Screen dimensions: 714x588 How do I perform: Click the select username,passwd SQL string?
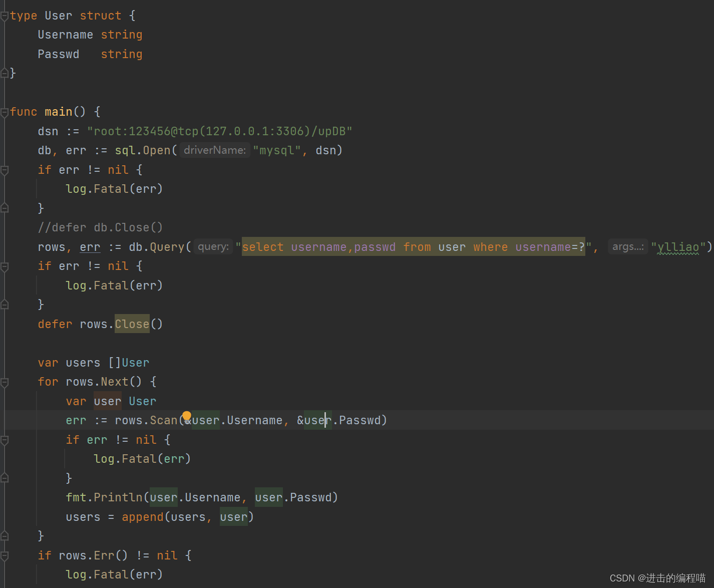tap(414, 247)
